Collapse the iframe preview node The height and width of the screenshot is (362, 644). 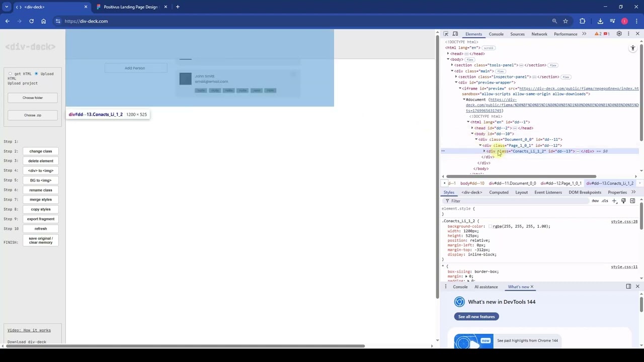click(460, 88)
